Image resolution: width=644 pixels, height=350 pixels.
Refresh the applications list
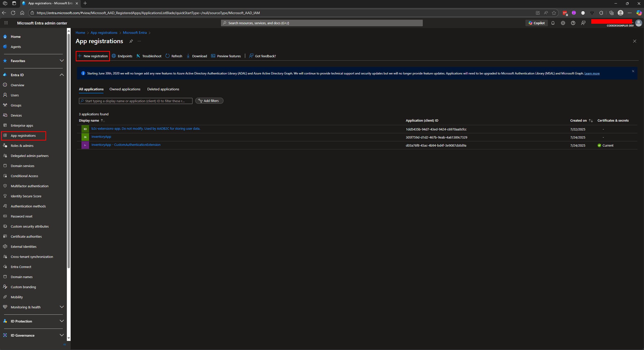pyautogui.click(x=174, y=56)
